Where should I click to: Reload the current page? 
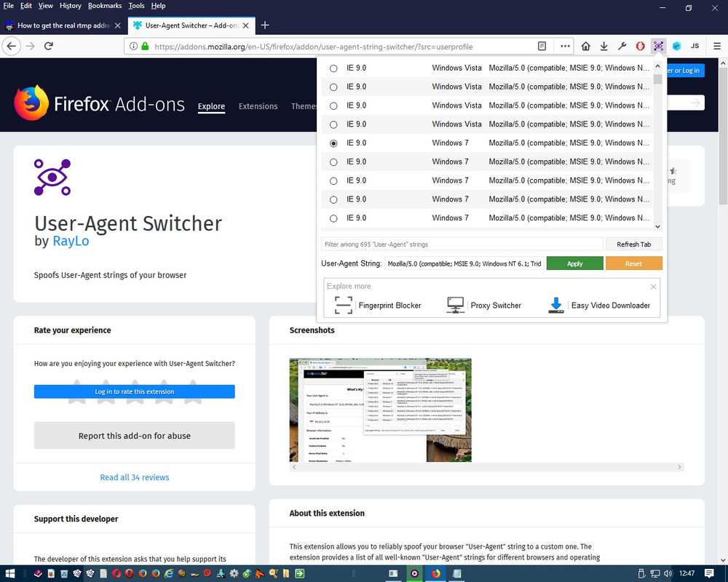click(48, 46)
